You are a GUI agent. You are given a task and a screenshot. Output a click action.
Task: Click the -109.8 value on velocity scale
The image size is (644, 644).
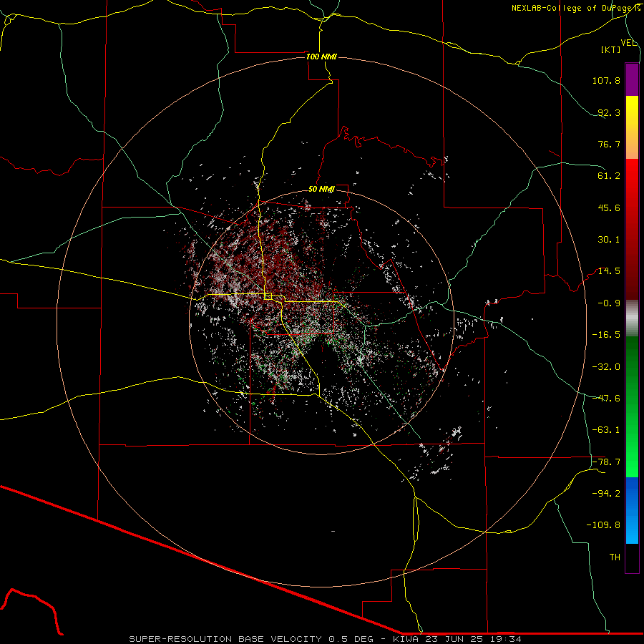click(603, 525)
